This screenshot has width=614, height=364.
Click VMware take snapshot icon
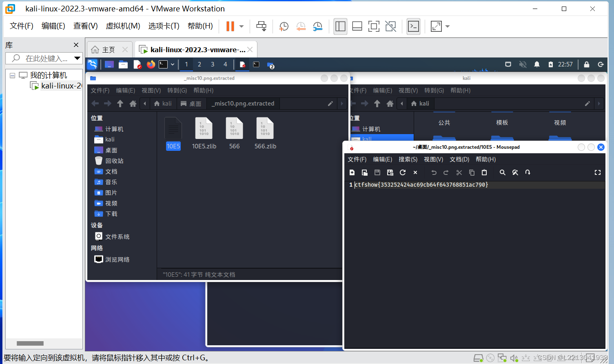284,26
